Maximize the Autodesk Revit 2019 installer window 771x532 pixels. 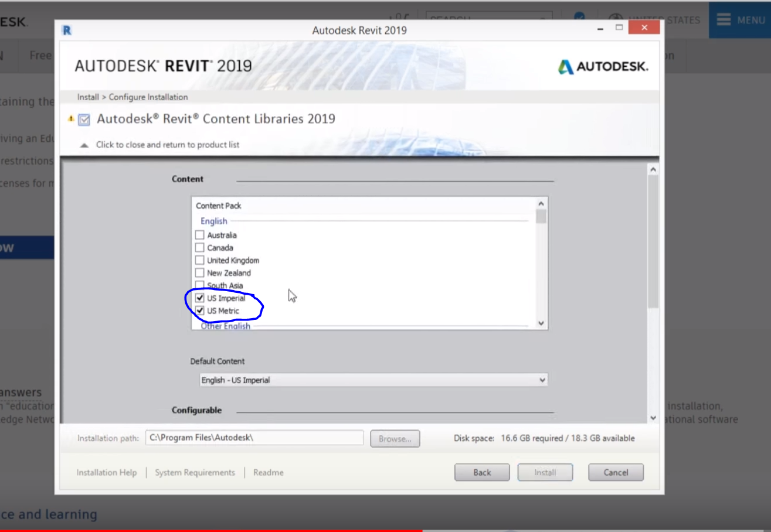coord(619,28)
